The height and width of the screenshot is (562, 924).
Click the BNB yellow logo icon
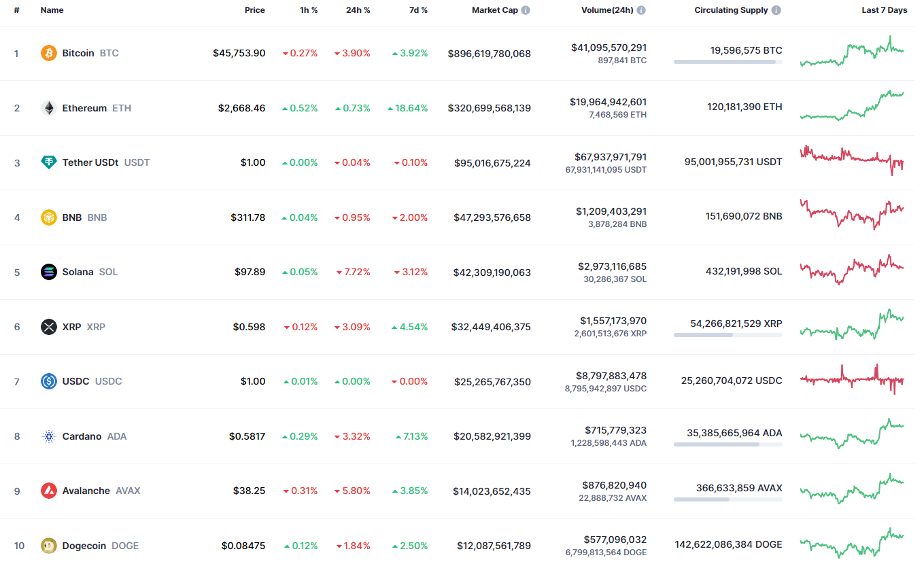(x=49, y=217)
